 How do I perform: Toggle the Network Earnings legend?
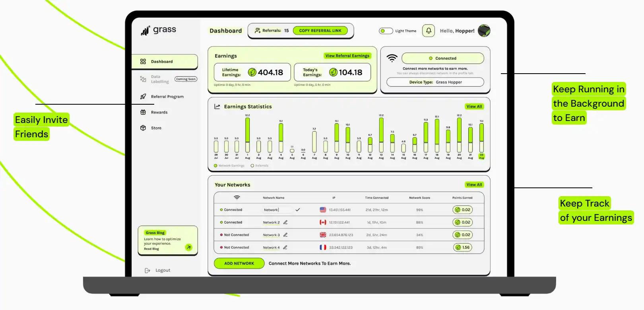tap(229, 166)
